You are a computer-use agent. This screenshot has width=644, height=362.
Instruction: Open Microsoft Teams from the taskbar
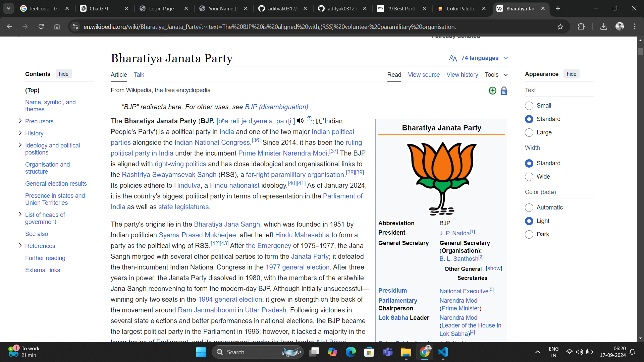pos(388,352)
